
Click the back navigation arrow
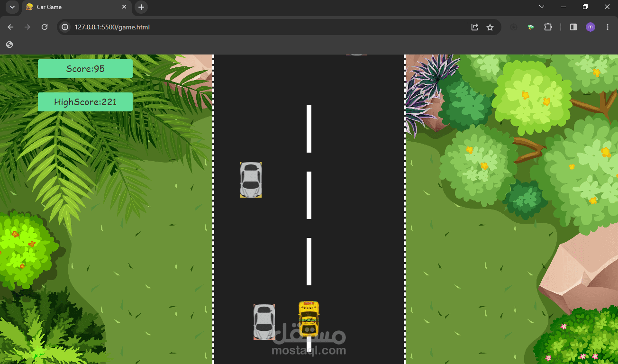click(10, 27)
